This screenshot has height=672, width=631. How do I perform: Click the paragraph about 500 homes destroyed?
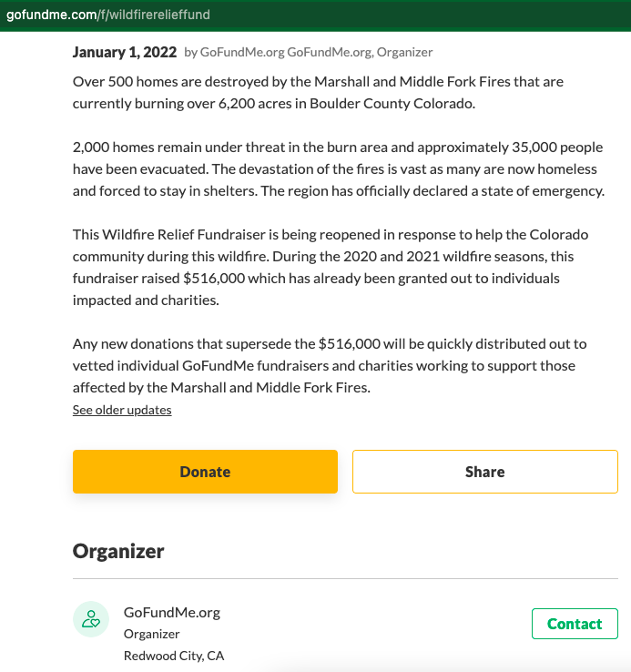pyautogui.click(x=318, y=92)
